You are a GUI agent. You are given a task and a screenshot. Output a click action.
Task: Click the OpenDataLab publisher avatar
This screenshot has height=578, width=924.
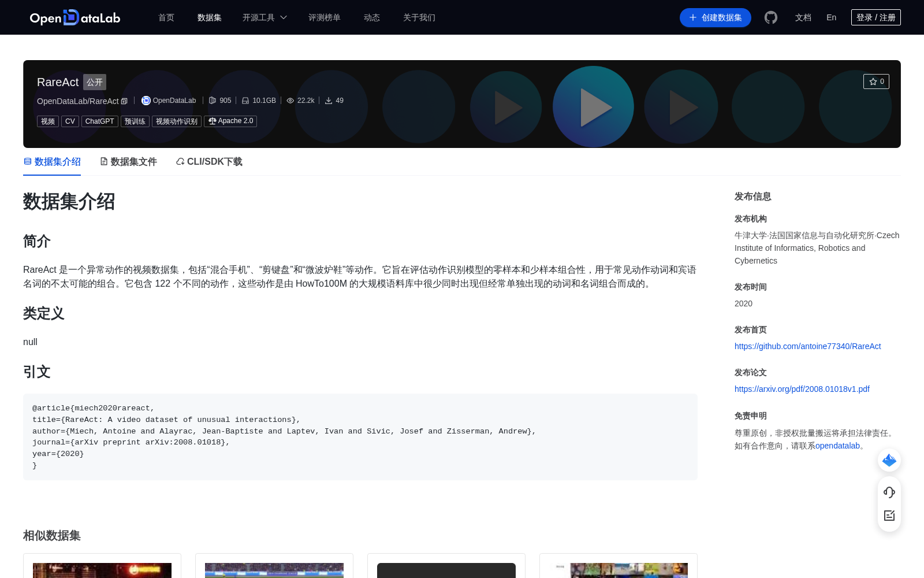pyautogui.click(x=146, y=101)
